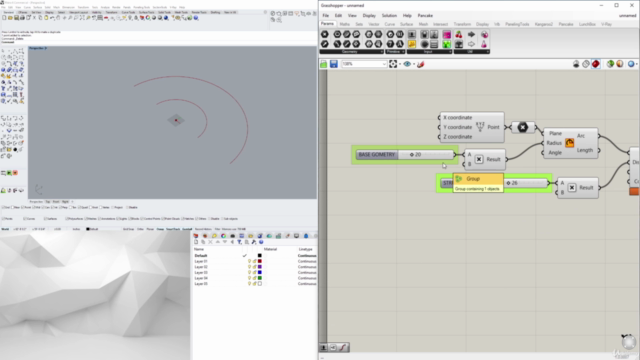This screenshot has width=640, height=360.
Task: Click the upper Multiplication component icon
Action: tap(479, 159)
